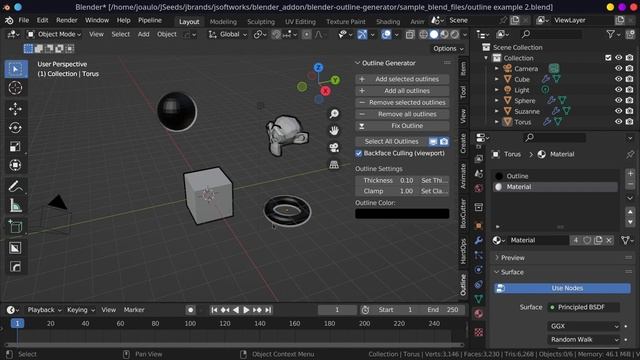Select the Select Box tool
Viewport: 640px width, 360px height.
(x=16, y=69)
